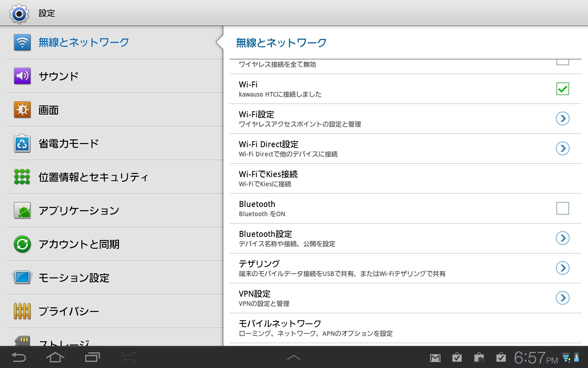
Task: Open サウンド via its speaker icon
Action: [x=22, y=76]
